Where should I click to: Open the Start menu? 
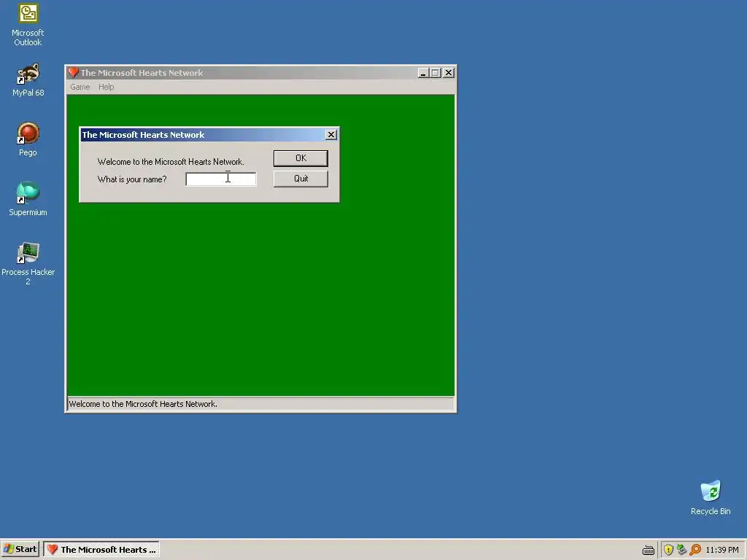(20, 549)
